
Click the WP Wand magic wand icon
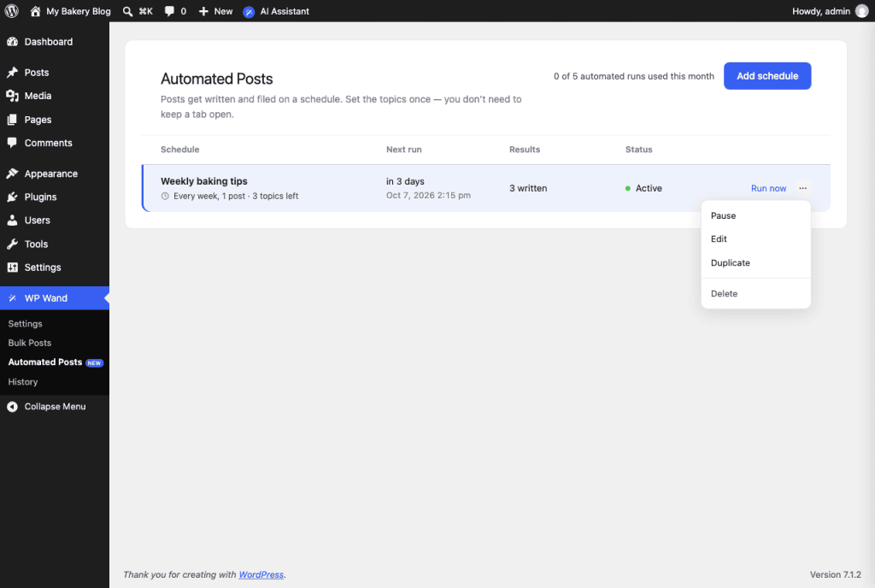coord(12,298)
